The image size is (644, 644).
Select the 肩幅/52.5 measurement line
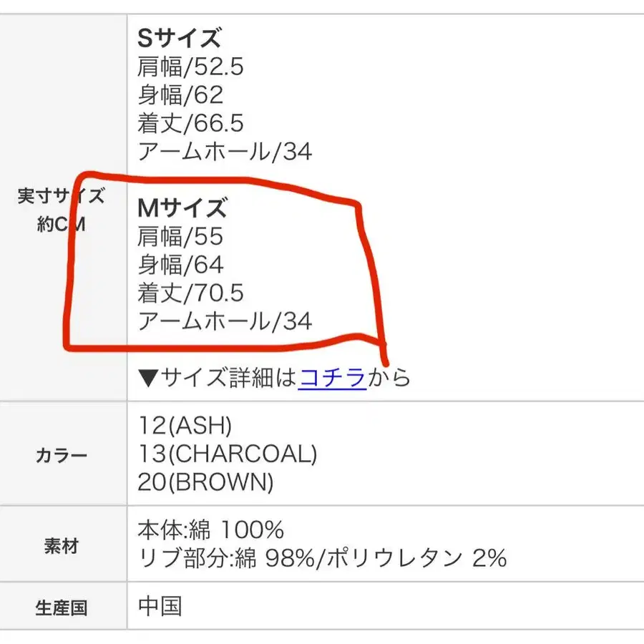click(x=190, y=67)
